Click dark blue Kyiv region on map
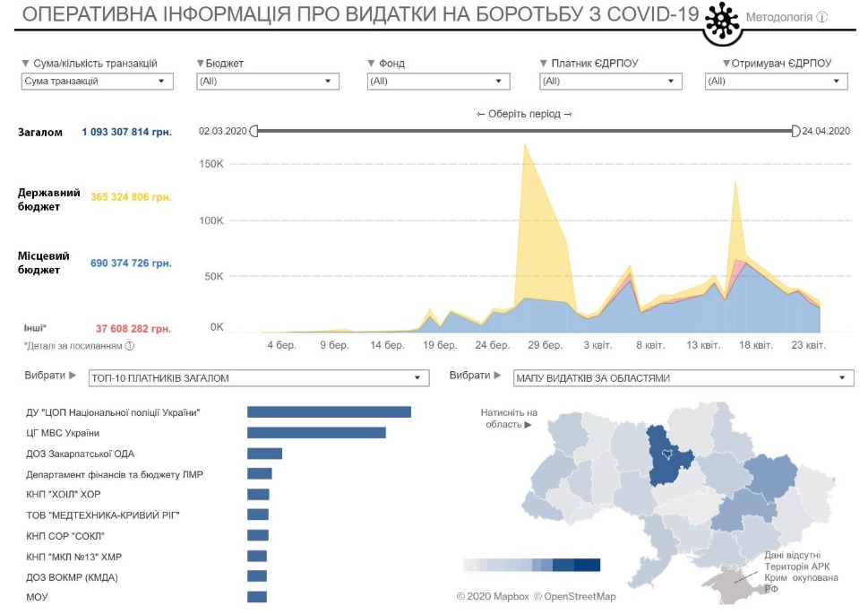This screenshot has width=868, height=614. click(x=670, y=455)
